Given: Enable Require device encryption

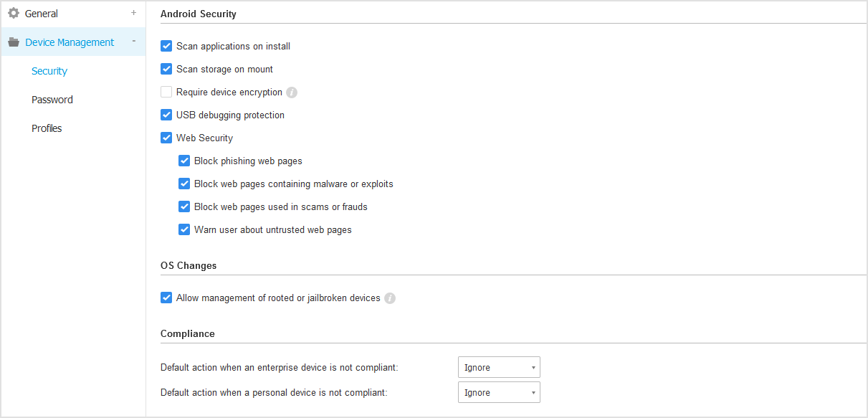Looking at the screenshot, I should (166, 92).
